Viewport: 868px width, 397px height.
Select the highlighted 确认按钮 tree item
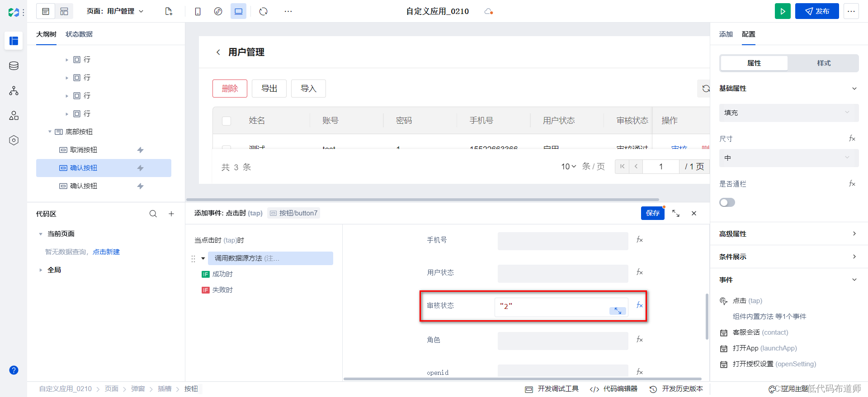click(x=104, y=168)
